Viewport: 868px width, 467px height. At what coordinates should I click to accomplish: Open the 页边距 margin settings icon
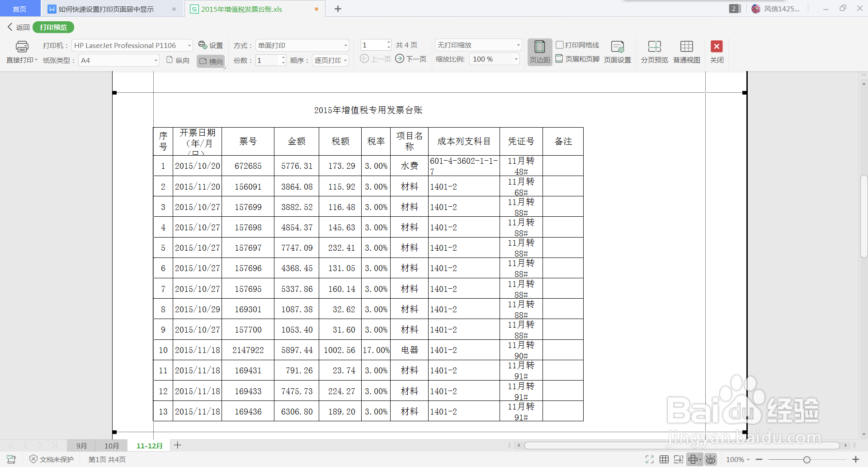click(540, 51)
